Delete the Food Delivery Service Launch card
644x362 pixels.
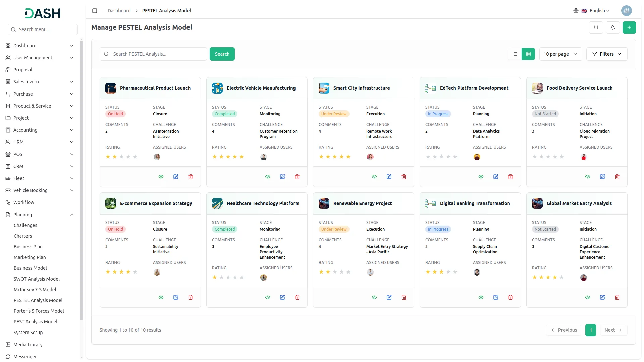(x=617, y=177)
